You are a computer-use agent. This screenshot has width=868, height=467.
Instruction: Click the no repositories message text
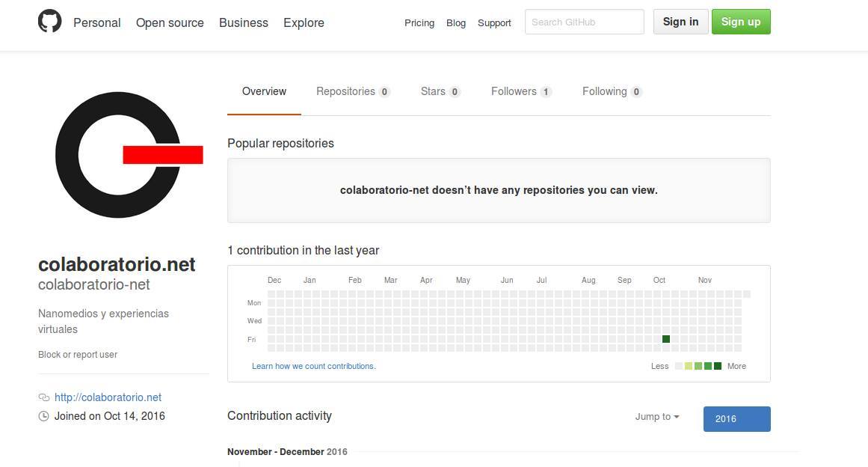coord(499,190)
